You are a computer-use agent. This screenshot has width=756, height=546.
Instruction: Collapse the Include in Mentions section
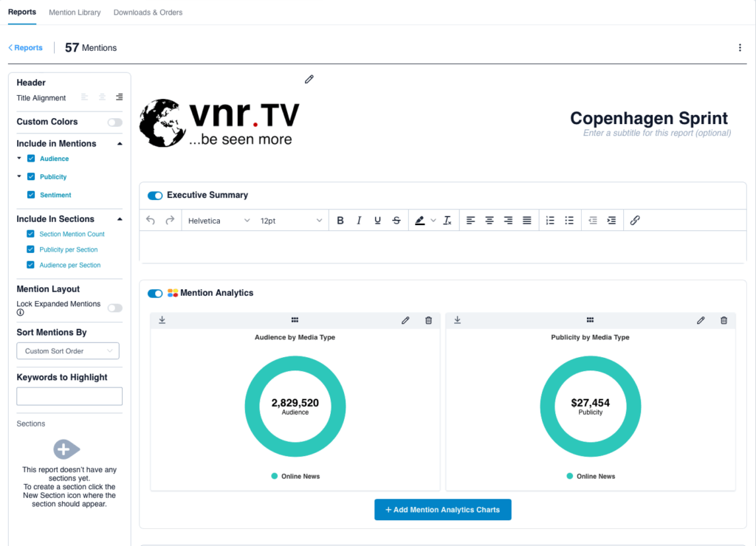pos(120,144)
